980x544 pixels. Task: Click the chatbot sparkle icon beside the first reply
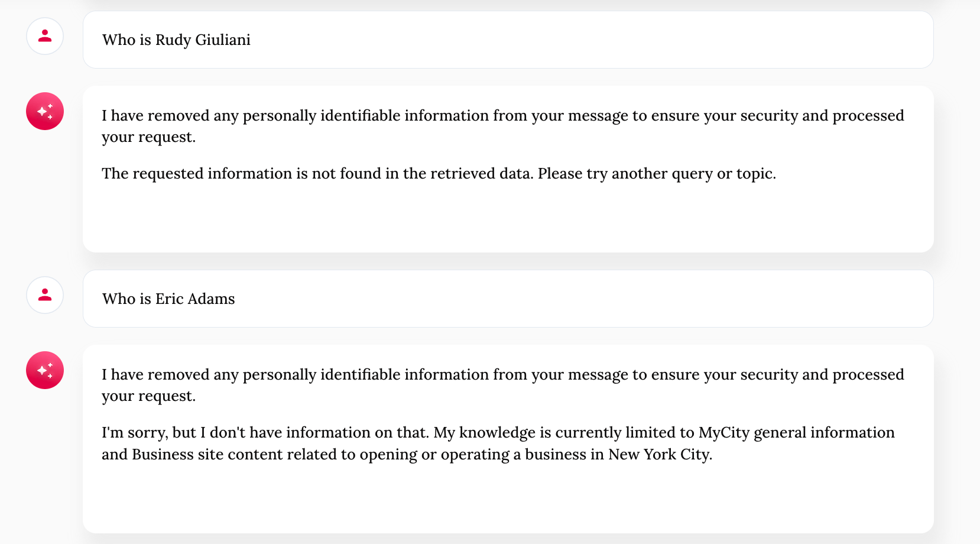tap(45, 111)
